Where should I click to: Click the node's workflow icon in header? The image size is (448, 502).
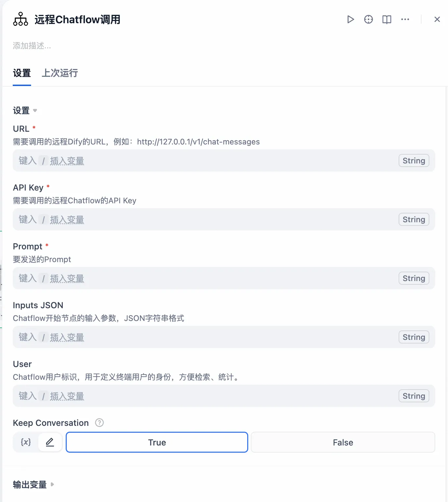coord(21,19)
